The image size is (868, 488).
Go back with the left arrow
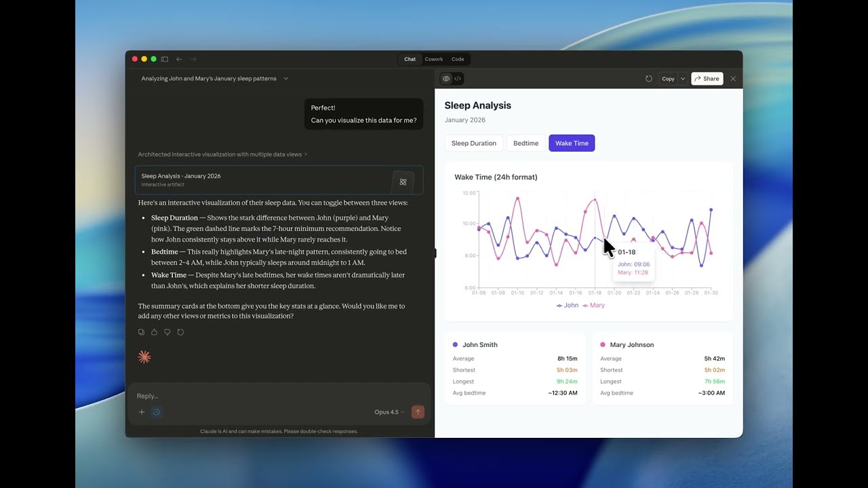click(x=179, y=59)
